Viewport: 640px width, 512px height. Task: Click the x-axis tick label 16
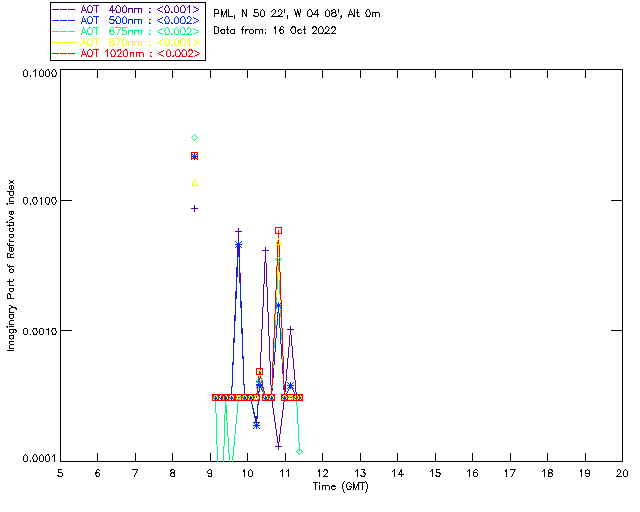pos(472,473)
